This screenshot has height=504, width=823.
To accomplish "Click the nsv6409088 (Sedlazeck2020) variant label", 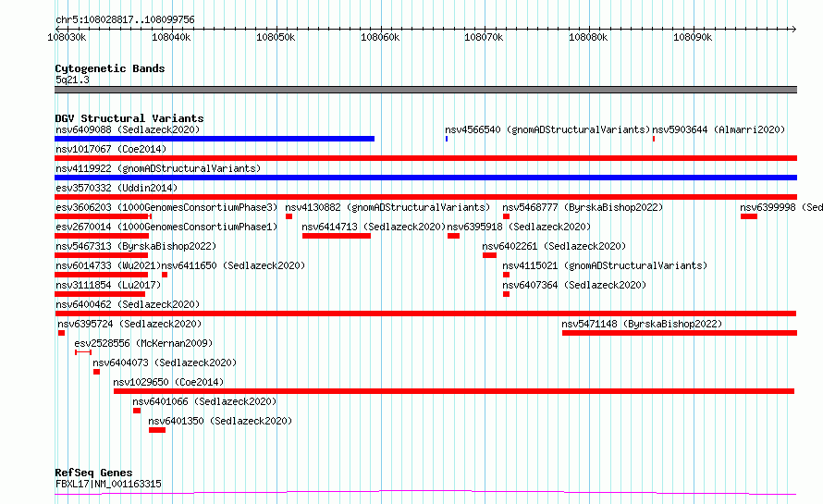I will coord(128,129).
